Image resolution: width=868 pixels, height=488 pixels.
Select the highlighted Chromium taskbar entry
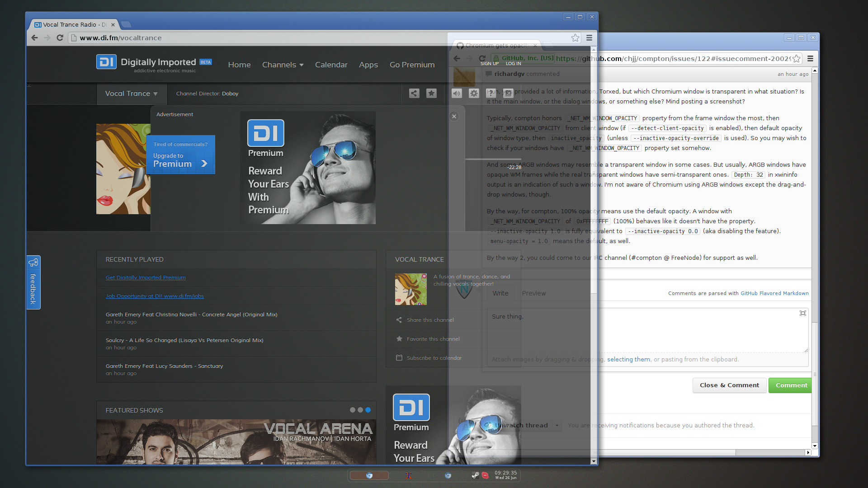369,475
